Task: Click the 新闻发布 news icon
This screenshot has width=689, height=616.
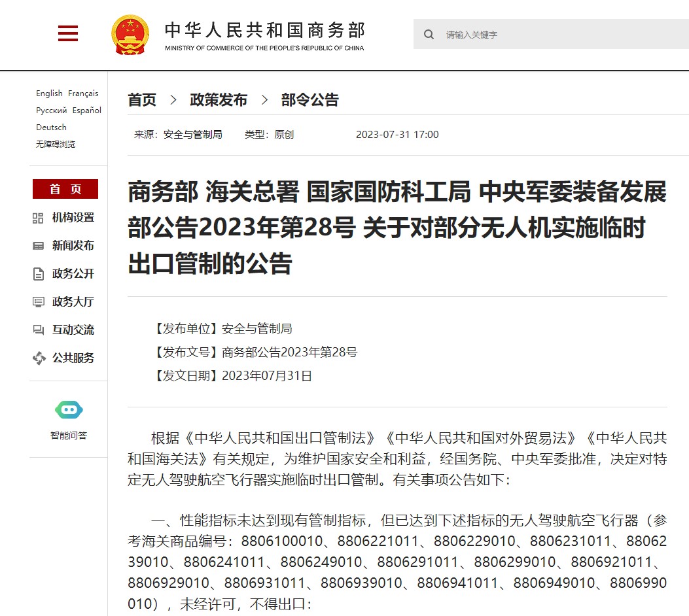Action: 38,246
